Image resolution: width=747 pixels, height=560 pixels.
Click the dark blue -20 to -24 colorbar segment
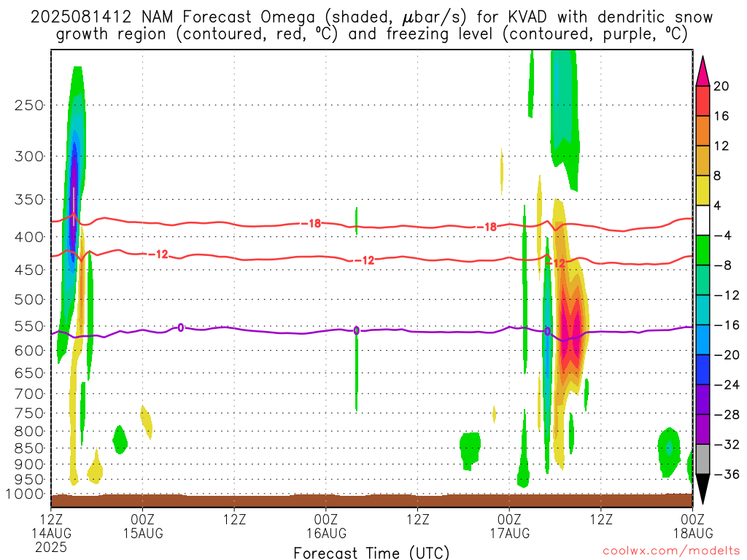click(703, 370)
